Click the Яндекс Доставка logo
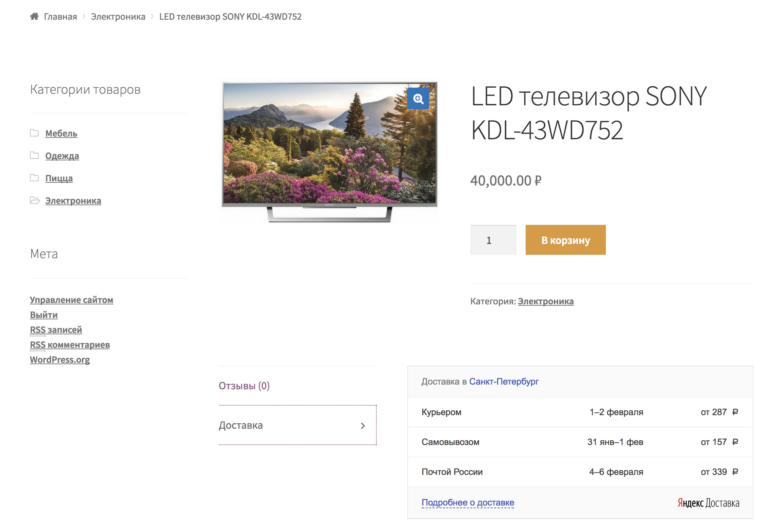This screenshot has width=765, height=532. coord(708,503)
